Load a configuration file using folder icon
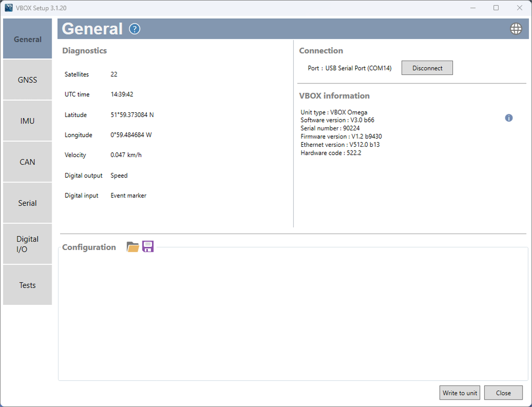 coord(132,246)
